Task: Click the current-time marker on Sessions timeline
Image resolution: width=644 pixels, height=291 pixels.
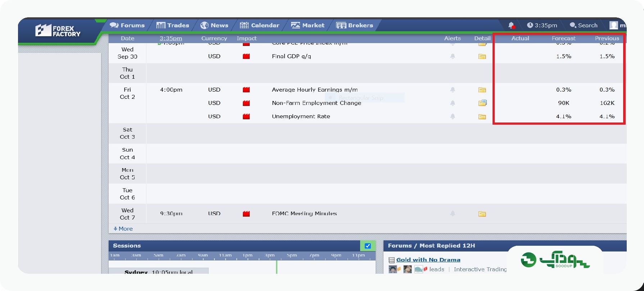Action: click(276, 267)
